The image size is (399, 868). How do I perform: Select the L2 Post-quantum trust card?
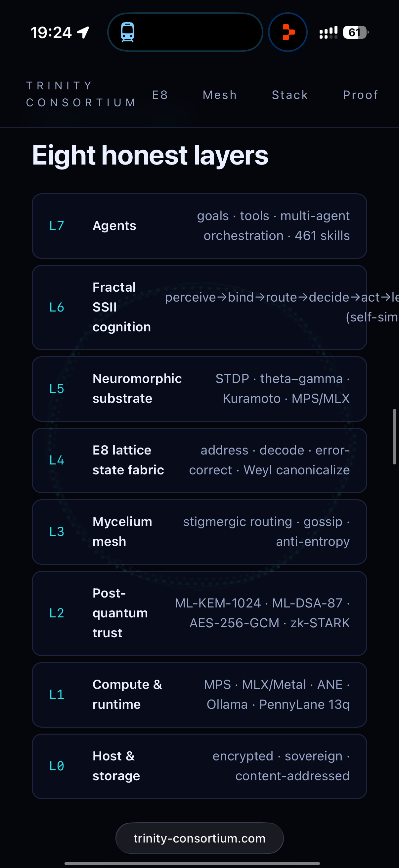199,613
